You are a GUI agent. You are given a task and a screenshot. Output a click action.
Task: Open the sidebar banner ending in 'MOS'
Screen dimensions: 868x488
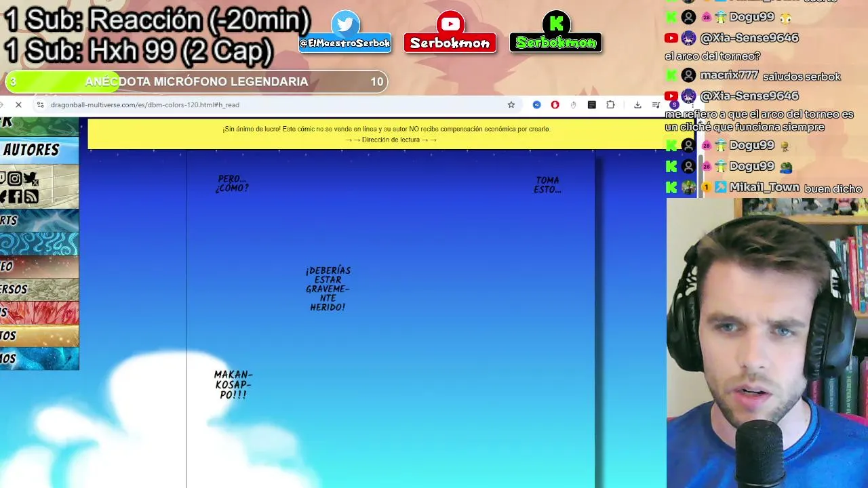[39, 359]
